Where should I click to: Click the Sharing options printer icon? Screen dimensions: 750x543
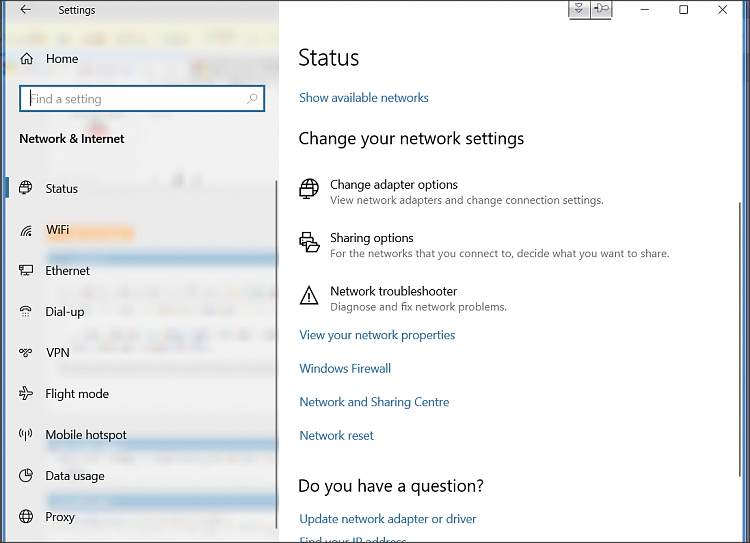pos(309,242)
